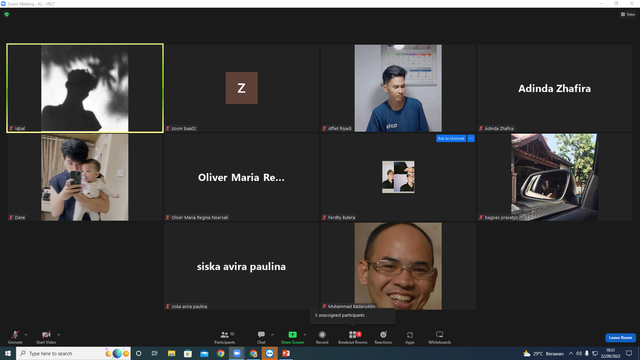
Task: Open the Windows Start menu
Action: [x=8, y=353]
